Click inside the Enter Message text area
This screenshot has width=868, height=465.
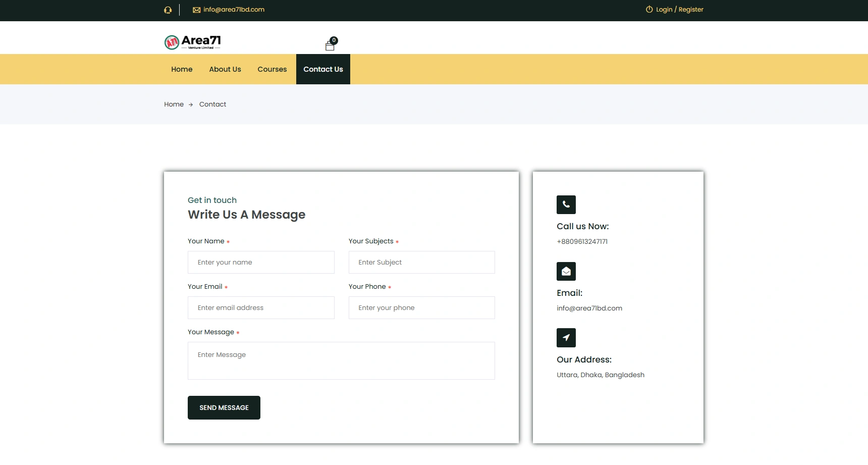341,360
